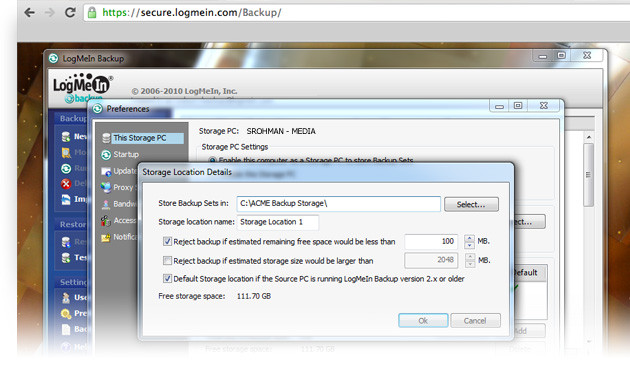Click the Storage PC name SROHMAN - MEDIA
Image resolution: width=630 pixels, height=388 pixels.
tap(281, 131)
